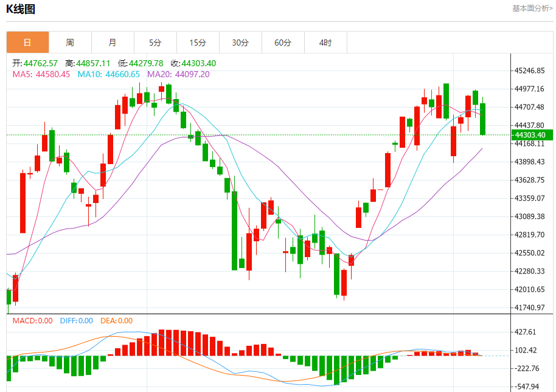The height and width of the screenshot is (392, 556).
Task: Click the 43628.75 price axis label
Action: tap(529, 180)
